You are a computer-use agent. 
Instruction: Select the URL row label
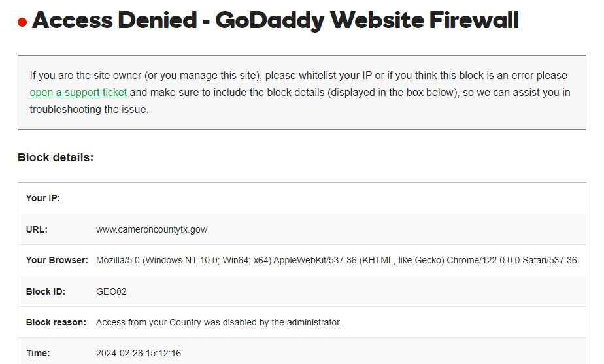(x=37, y=229)
